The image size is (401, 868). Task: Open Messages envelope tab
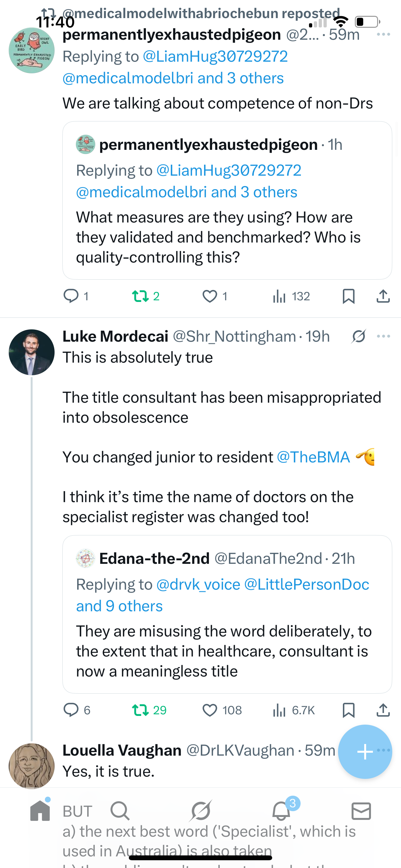tap(361, 811)
